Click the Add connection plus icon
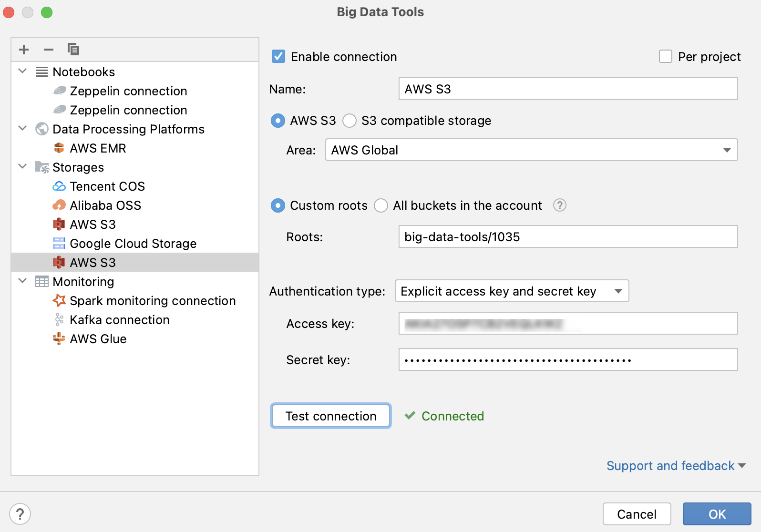The width and height of the screenshot is (761, 532). [24, 50]
